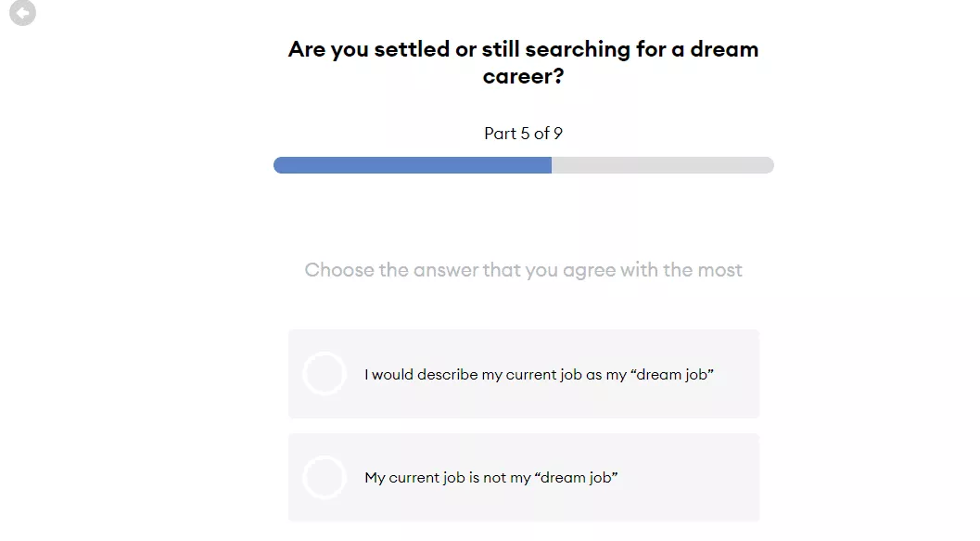Viewport: 980px width, 541px height.
Task: Click the blue filled part of the progress bar
Action: [413, 165]
